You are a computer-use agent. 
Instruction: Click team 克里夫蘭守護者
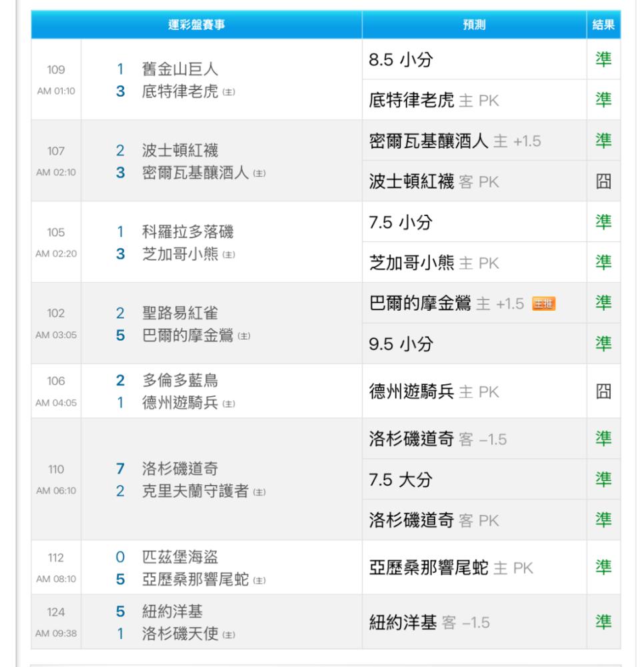click(x=195, y=491)
